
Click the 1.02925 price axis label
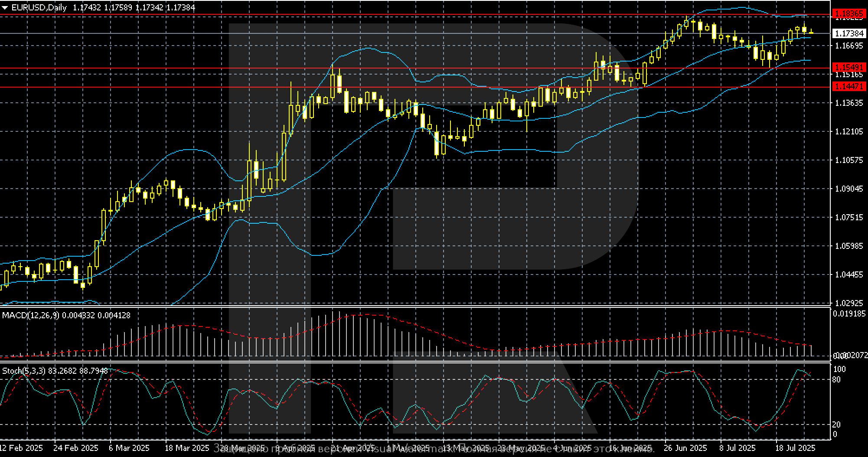point(848,303)
